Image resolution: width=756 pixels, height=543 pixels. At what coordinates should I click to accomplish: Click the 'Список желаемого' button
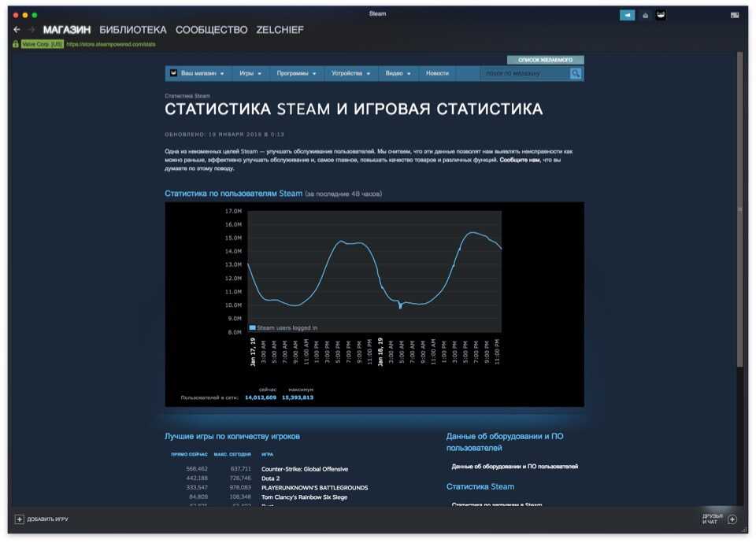(x=545, y=60)
